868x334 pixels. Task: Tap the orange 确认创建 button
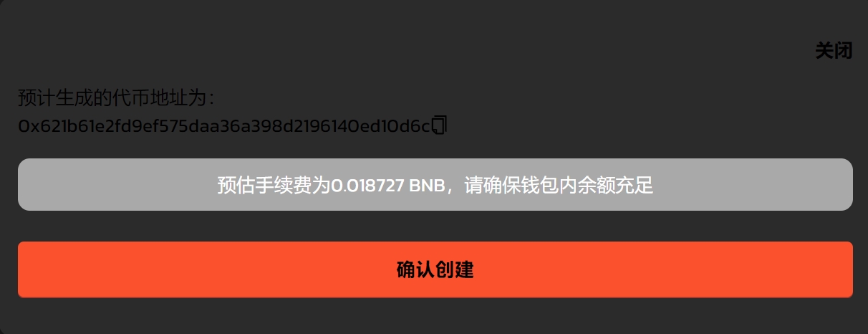435,269
